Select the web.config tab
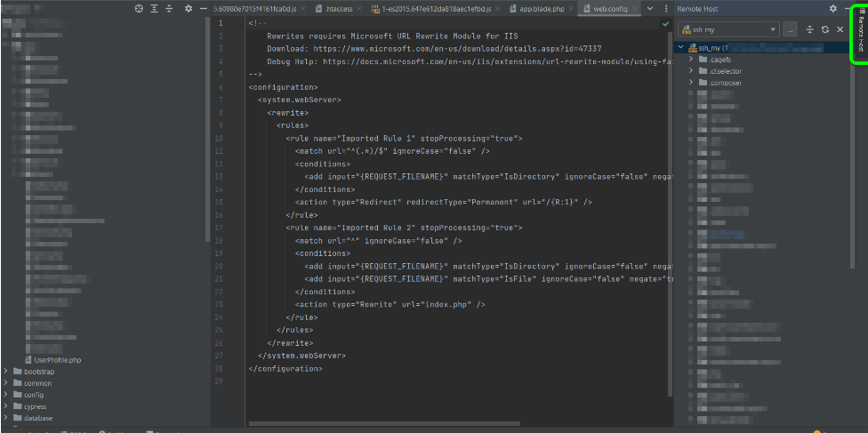This screenshot has height=433, width=868. click(610, 9)
